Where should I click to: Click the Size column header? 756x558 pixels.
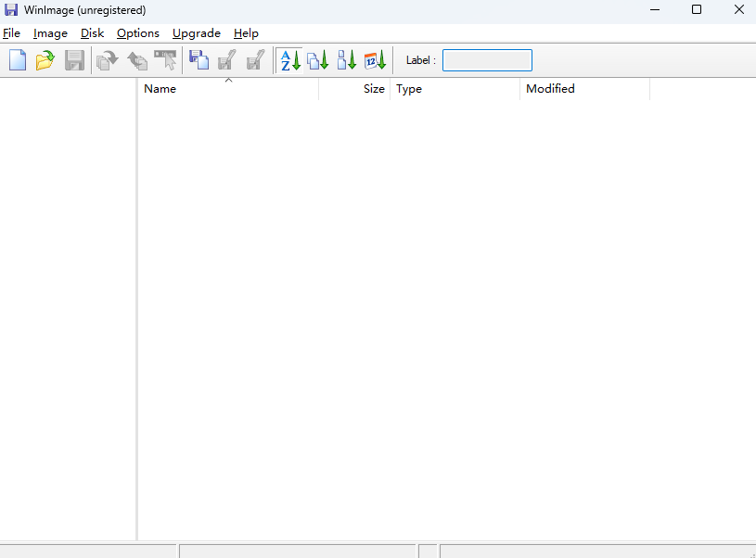[374, 89]
